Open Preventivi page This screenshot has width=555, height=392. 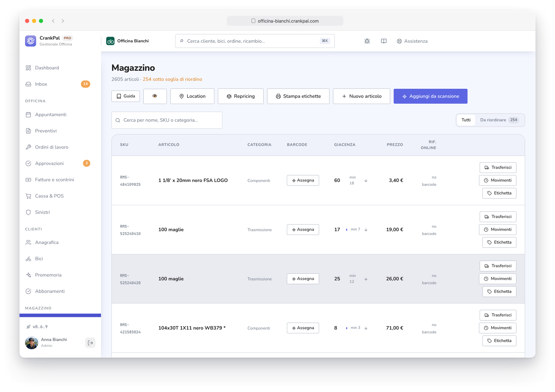(x=46, y=131)
